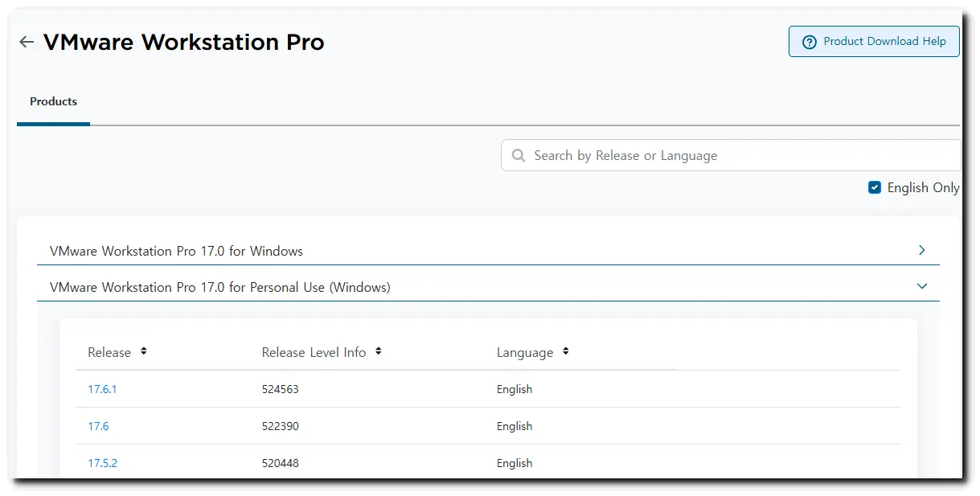Screen dimensions: 980x496
Task: Open release 17.6.1
Action: [102, 389]
